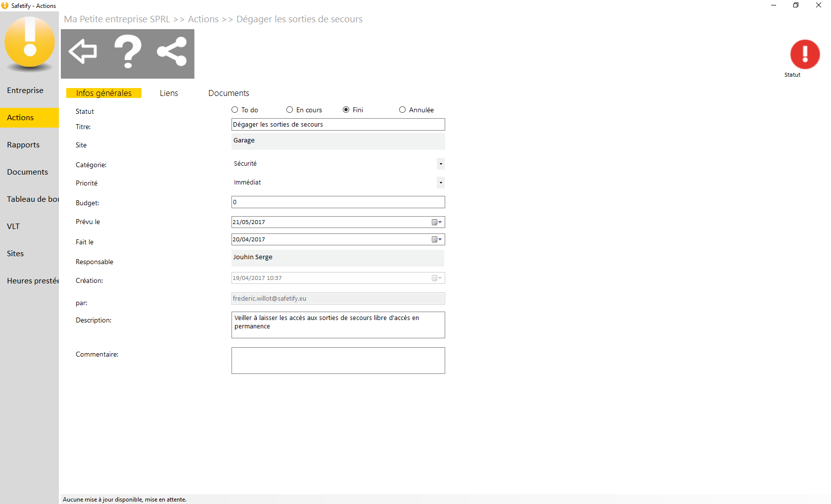Open the Prévu le calendar picker icon
Screen dimensions: 831x504
(x=436, y=222)
